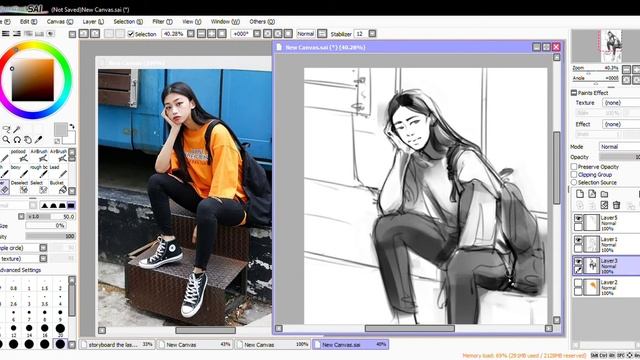Select the Lasso selection tool
The height and width of the screenshot is (360, 640).
point(6,129)
